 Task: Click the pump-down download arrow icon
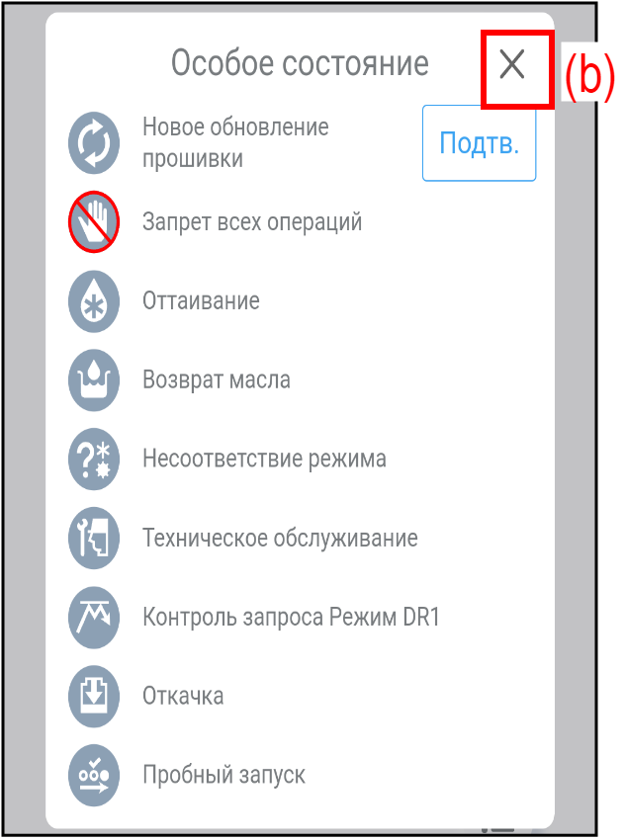(94, 696)
